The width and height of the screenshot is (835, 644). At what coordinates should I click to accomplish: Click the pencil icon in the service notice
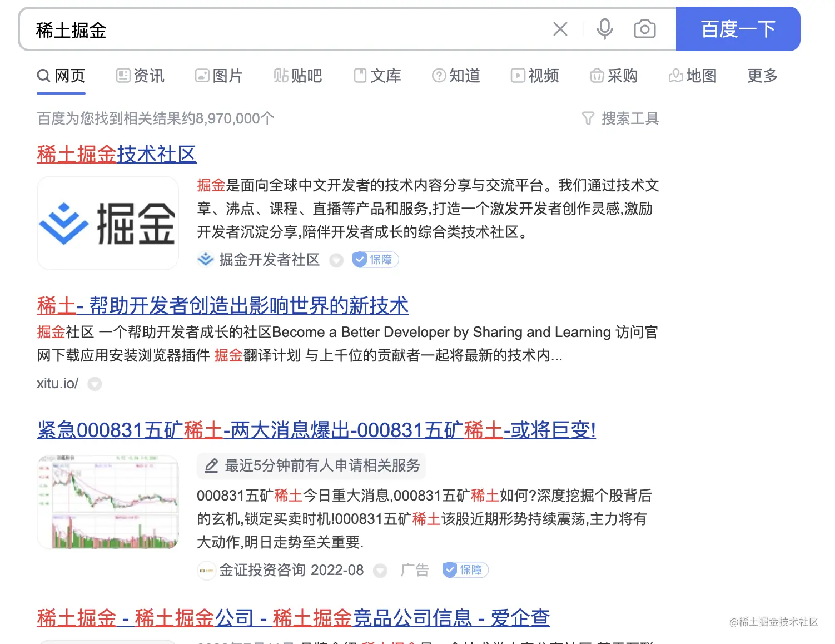211,466
